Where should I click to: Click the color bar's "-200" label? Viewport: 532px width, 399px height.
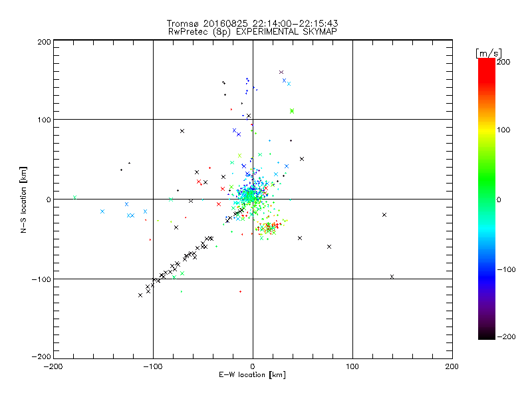[506, 337]
